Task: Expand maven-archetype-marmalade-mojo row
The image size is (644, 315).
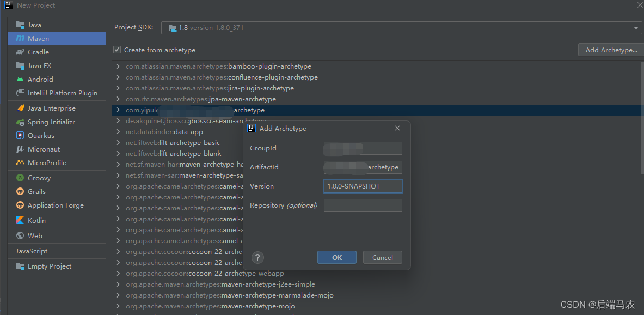Action: coord(118,295)
